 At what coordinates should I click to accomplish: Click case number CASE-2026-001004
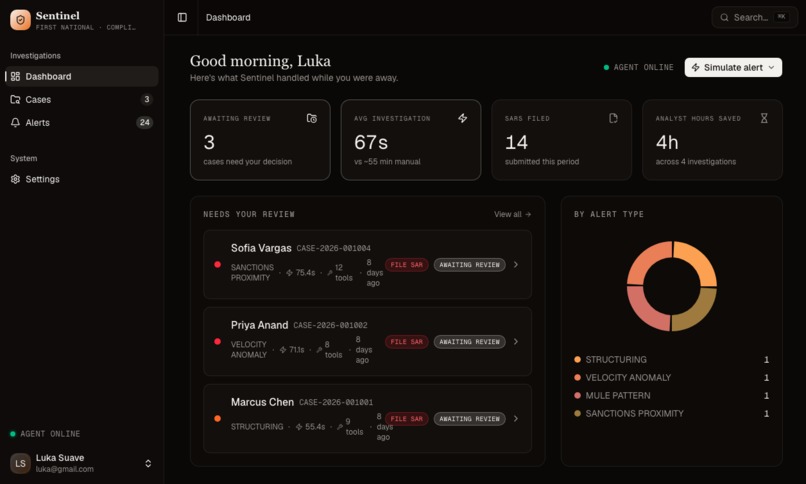[x=334, y=248]
